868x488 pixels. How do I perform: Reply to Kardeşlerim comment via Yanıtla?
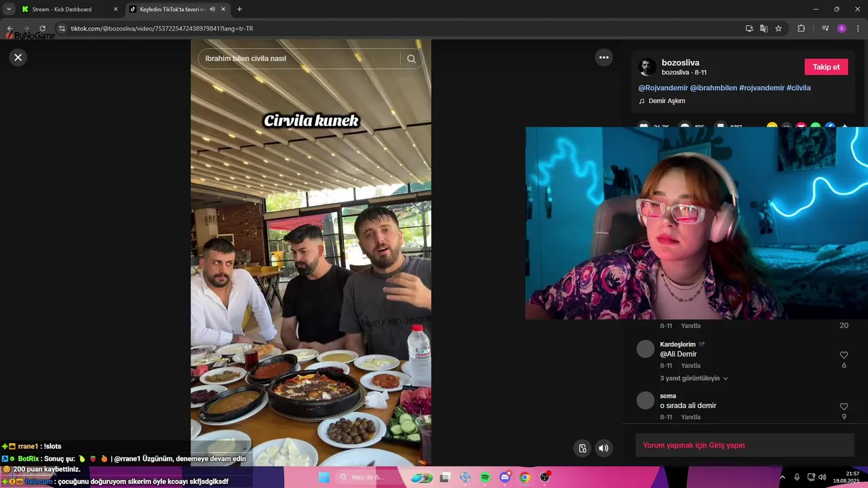tap(690, 366)
